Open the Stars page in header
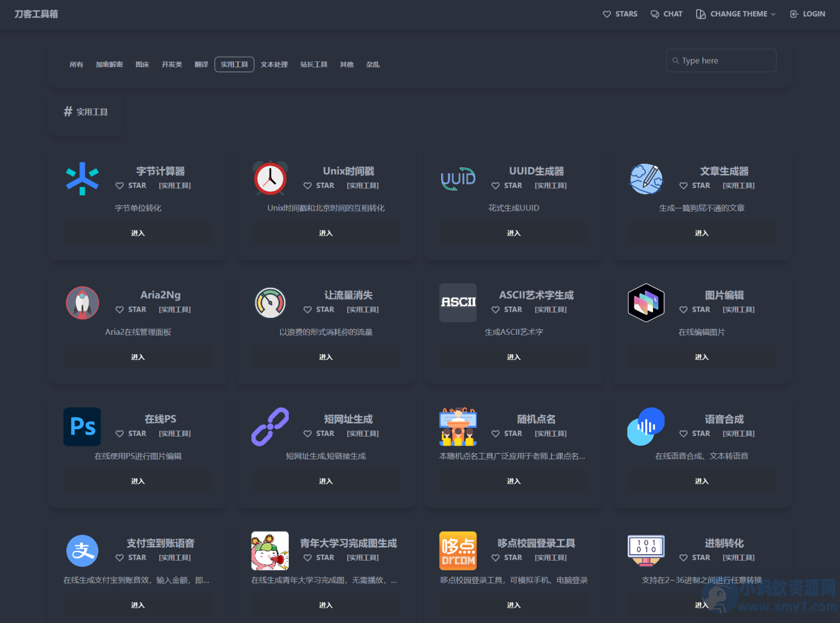The image size is (840, 623). [620, 14]
